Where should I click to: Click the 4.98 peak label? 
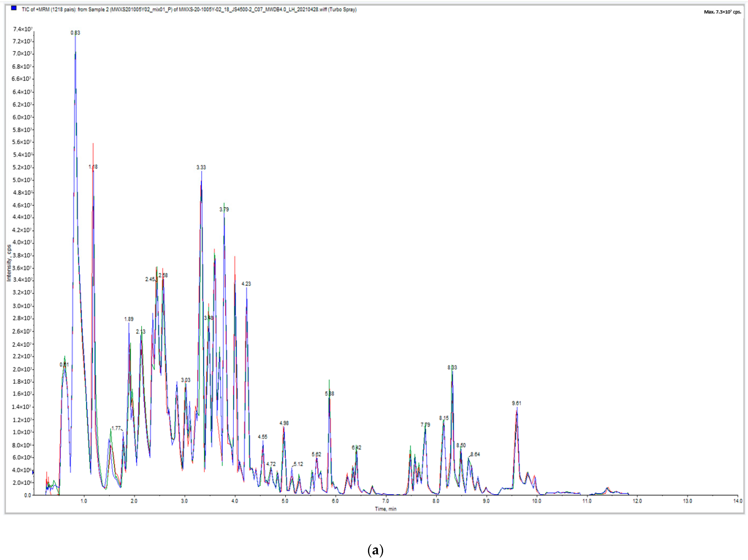284,423
